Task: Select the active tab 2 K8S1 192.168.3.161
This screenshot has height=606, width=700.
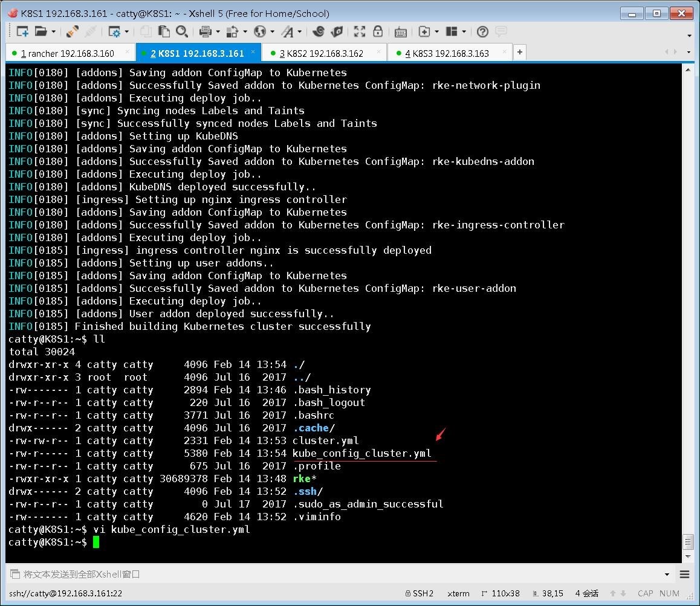Action: [198, 54]
